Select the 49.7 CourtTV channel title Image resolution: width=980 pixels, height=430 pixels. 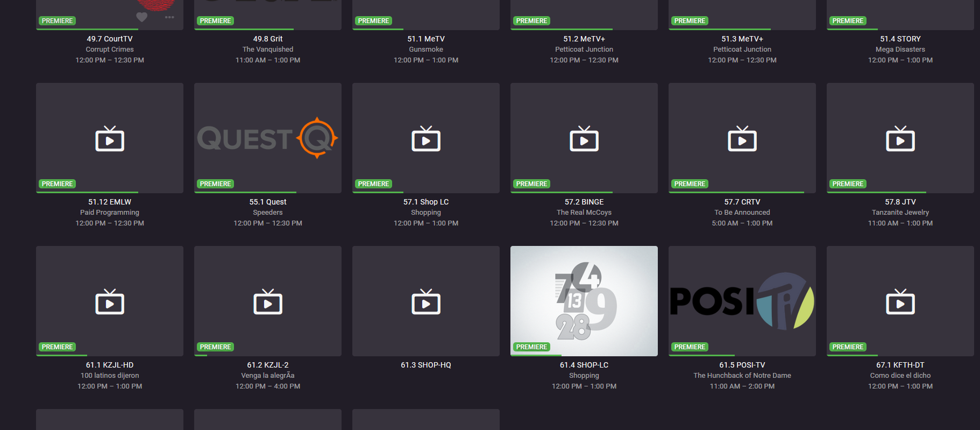point(110,39)
